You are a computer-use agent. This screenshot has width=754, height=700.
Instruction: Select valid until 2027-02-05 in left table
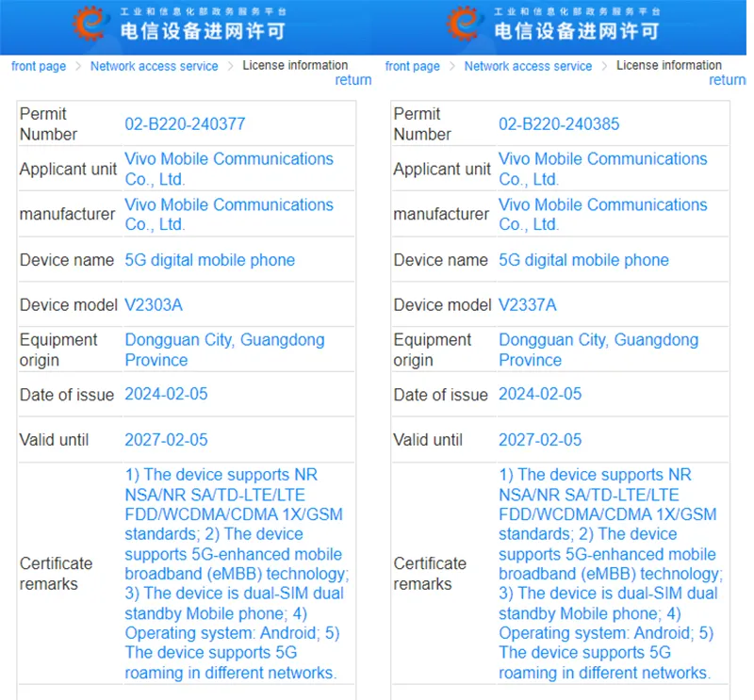click(x=167, y=440)
